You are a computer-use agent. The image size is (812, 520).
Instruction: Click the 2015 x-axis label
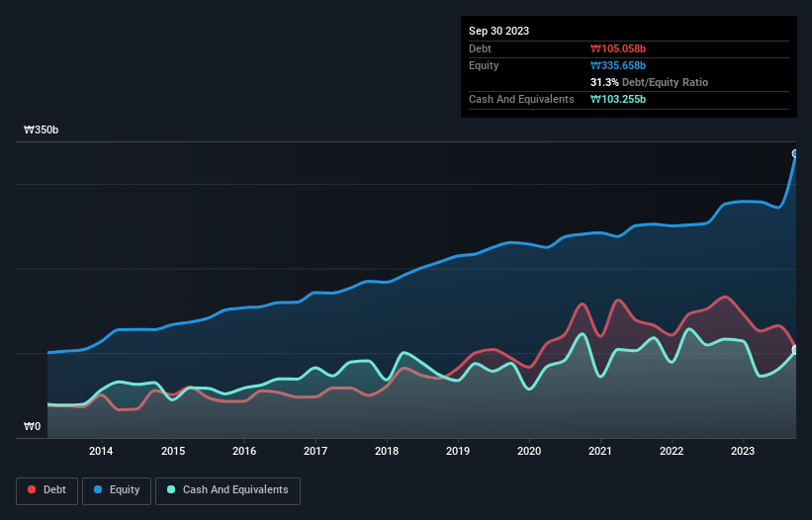point(173,451)
